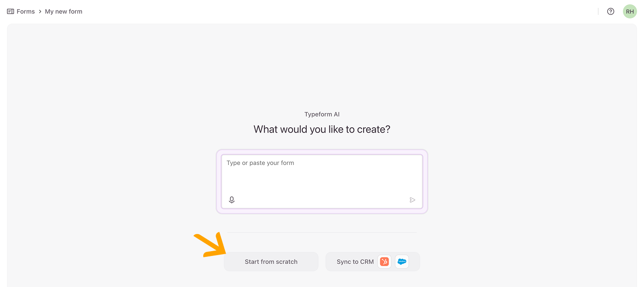Image resolution: width=644 pixels, height=287 pixels.
Task: Open the help question mark icon
Action: pos(611,11)
